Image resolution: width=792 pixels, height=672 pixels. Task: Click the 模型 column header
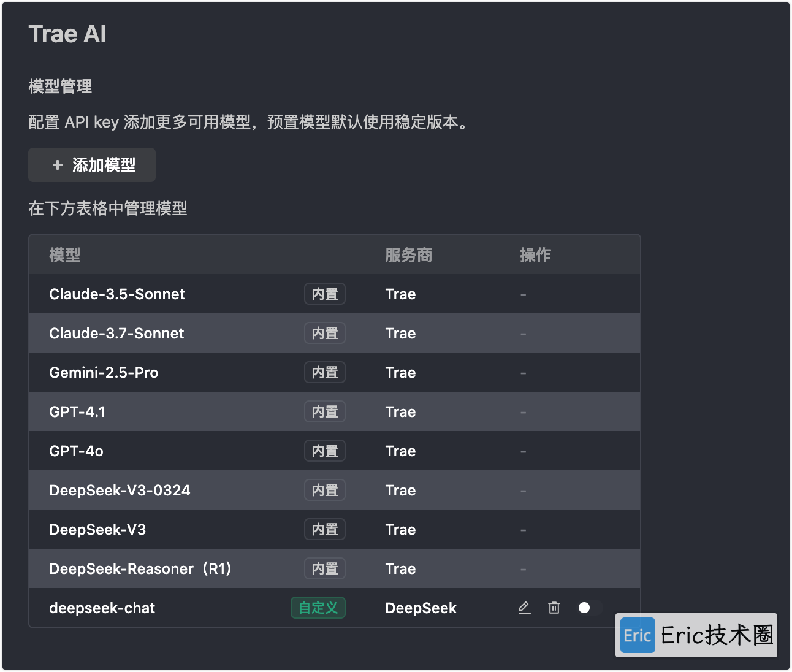[65, 255]
